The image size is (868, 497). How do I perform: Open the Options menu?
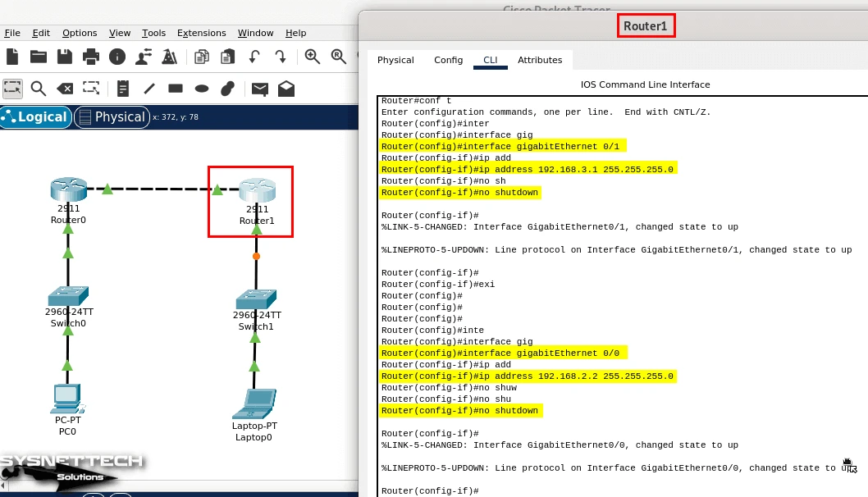(79, 33)
